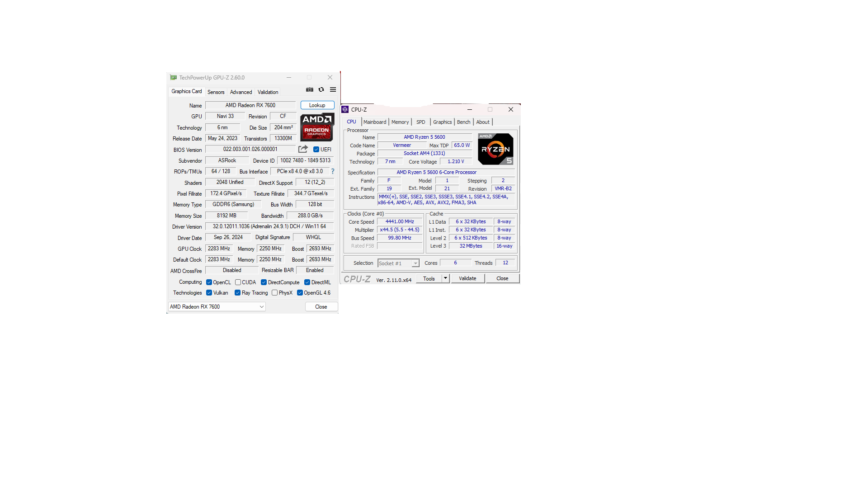
Task: Open the Advanced tab in GPU-Z
Action: (x=241, y=92)
